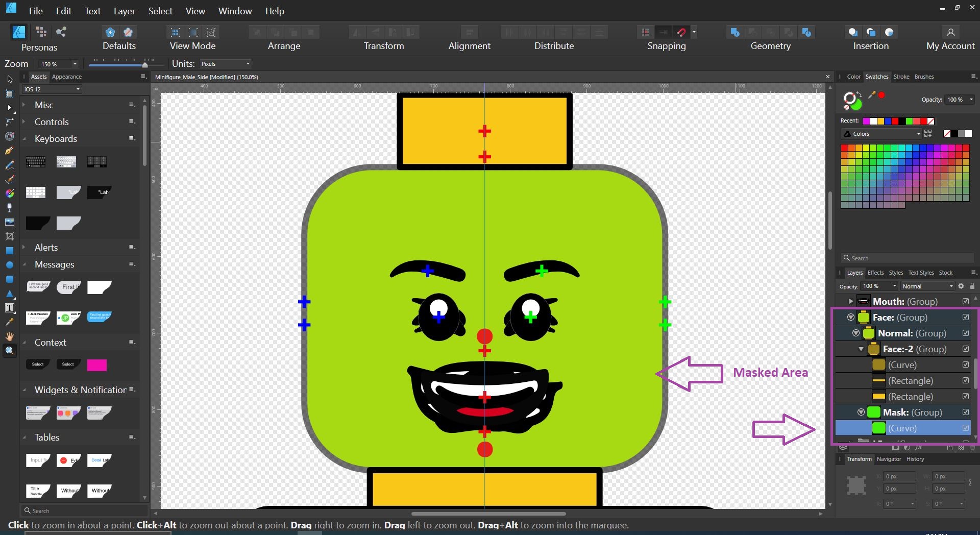Expand the Misc assets category
Image resolution: width=980 pixels, height=535 pixels.
click(23, 105)
